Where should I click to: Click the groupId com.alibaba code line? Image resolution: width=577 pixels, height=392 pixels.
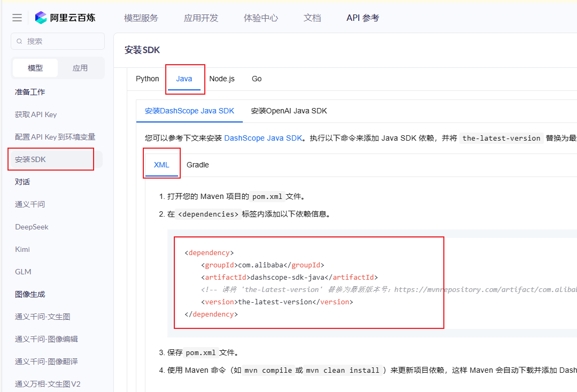(x=263, y=265)
